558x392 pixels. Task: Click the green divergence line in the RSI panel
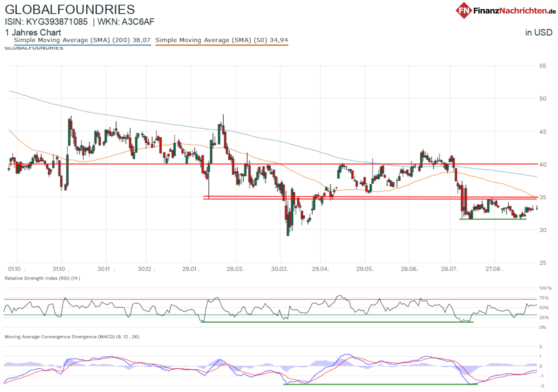(337, 322)
